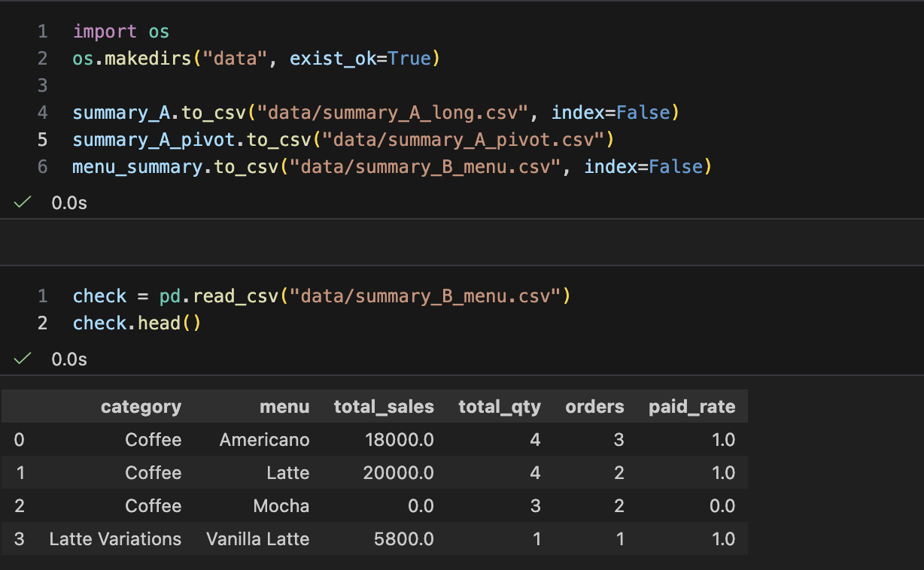This screenshot has height=570, width=924.
Task: Click the paid_rate 0.0 value in Mocha row
Action: pos(722,505)
